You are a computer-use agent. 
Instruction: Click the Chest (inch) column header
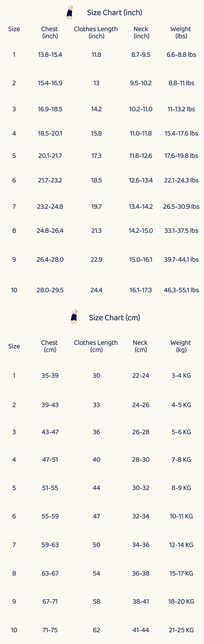tap(50, 32)
